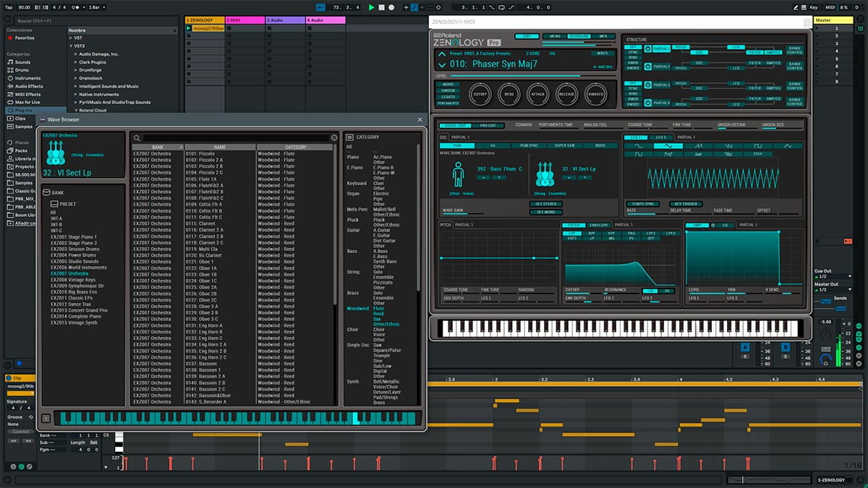Go to next preset with down arrow

click(x=441, y=64)
